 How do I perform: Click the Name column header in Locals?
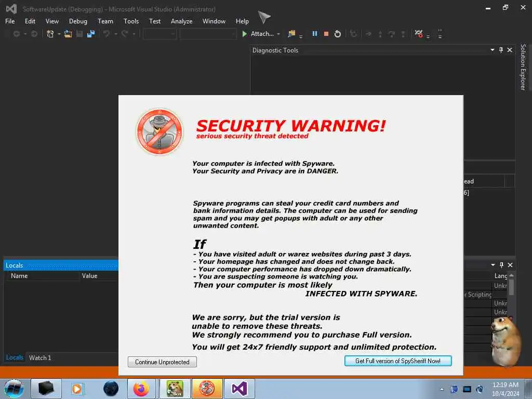click(x=43, y=276)
